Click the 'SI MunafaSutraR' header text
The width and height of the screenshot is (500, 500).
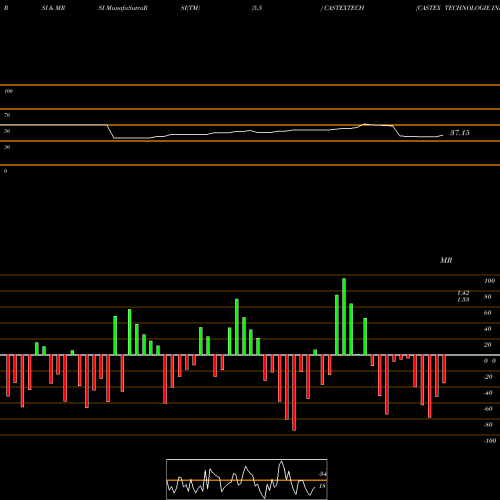click(x=123, y=8)
